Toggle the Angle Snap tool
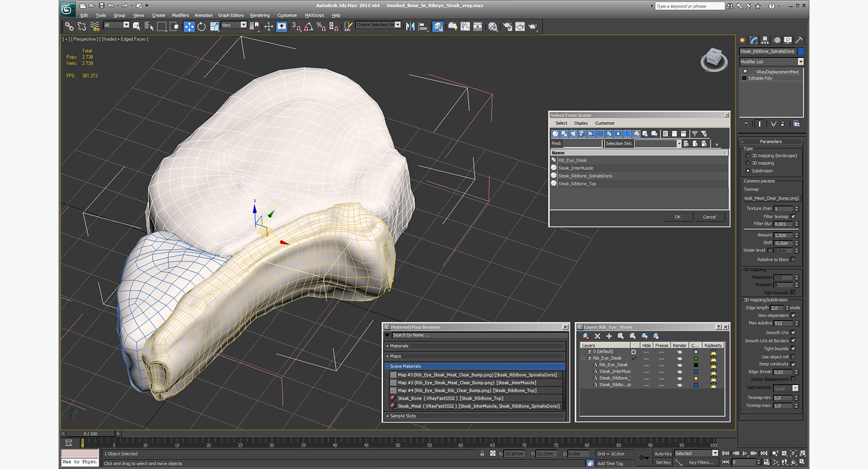Image resolution: width=868 pixels, height=469 pixels. pyautogui.click(x=309, y=26)
